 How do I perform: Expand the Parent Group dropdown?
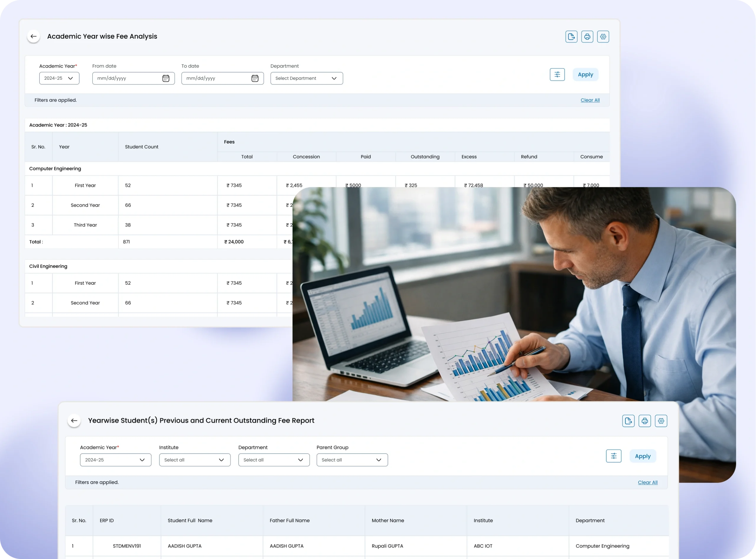pos(352,460)
